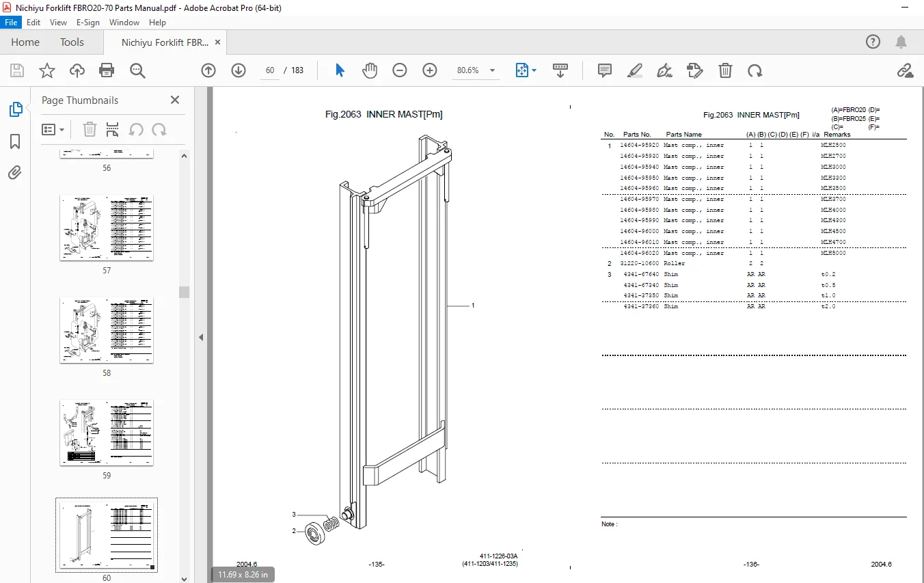924x583 pixels.
Task: Select the page 58 thumbnail
Action: click(107, 330)
